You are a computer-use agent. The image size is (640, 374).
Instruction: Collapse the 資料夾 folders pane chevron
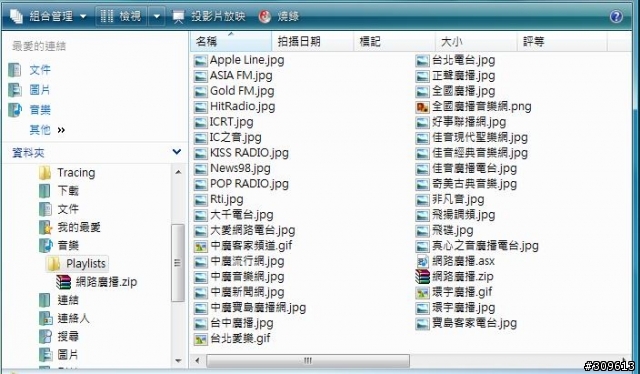[x=177, y=152]
